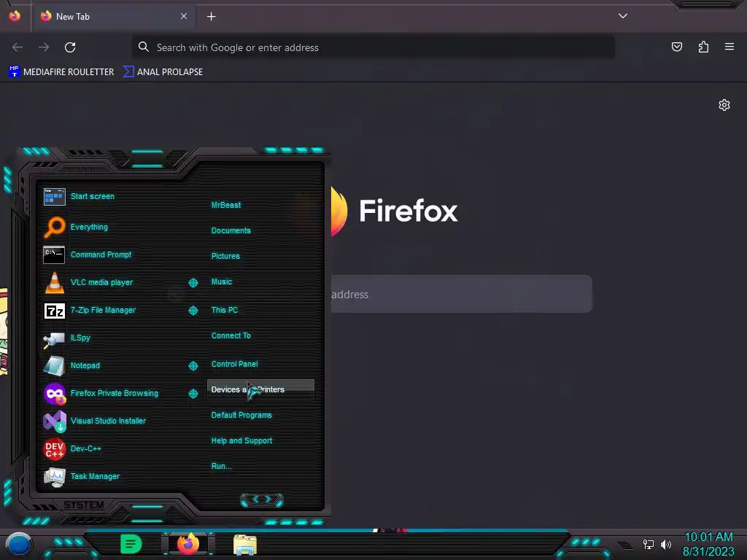Image resolution: width=747 pixels, height=560 pixels.
Task: Open Command Prompt icon
Action: pos(54,254)
